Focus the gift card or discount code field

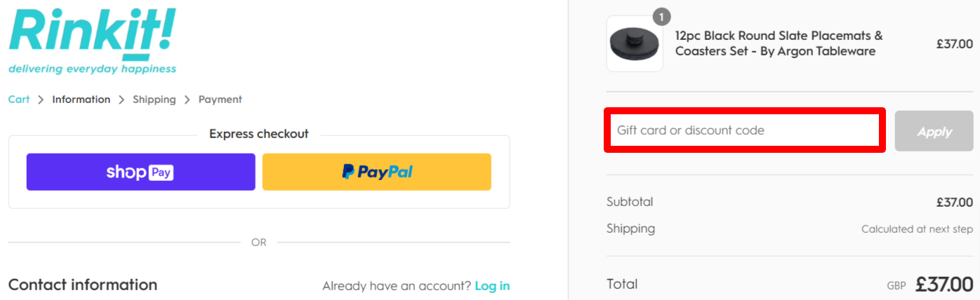point(744,130)
